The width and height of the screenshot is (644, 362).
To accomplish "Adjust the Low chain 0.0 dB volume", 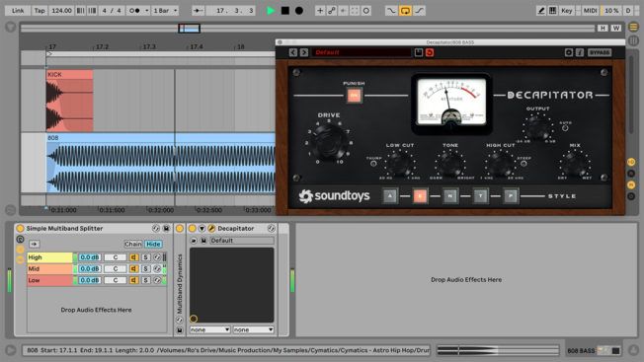I will 90,280.
